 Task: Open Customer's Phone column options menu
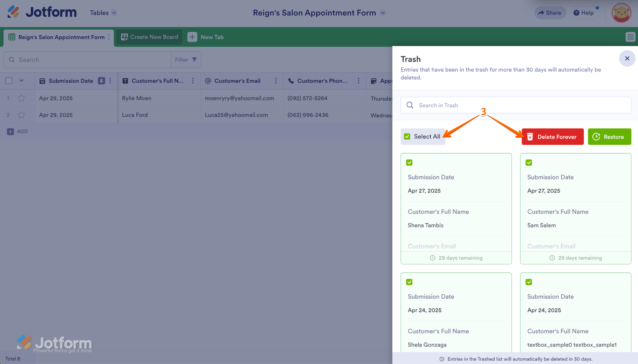359,81
